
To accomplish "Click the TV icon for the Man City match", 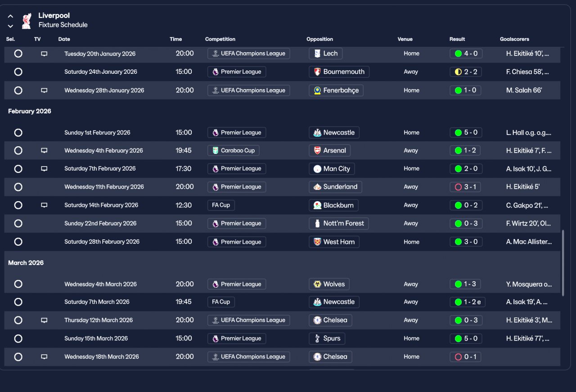I will coord(44,169).
